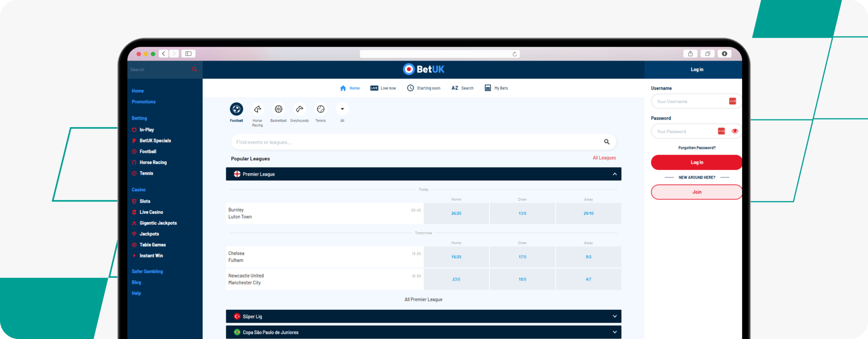
Task: Click the Username input field
Action: (x=696, y=101)
